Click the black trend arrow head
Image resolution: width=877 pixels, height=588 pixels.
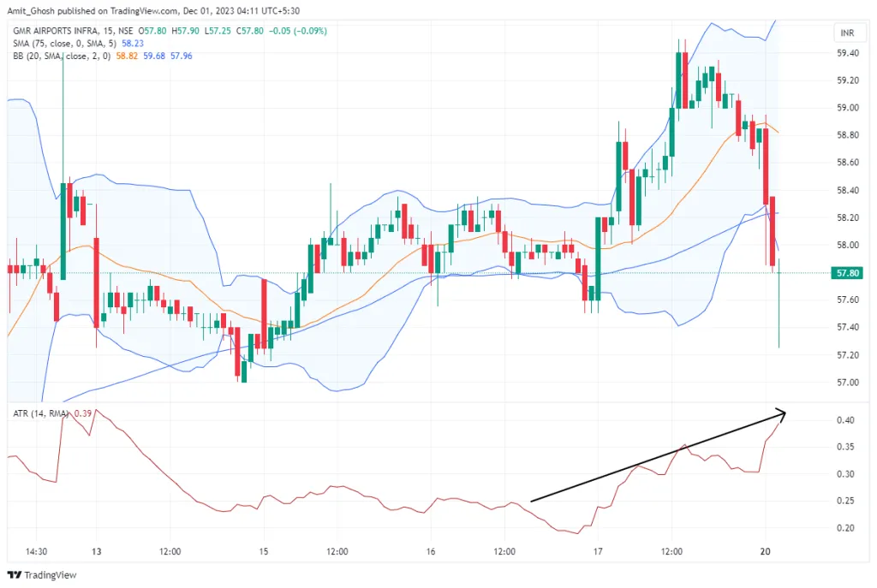781,413
